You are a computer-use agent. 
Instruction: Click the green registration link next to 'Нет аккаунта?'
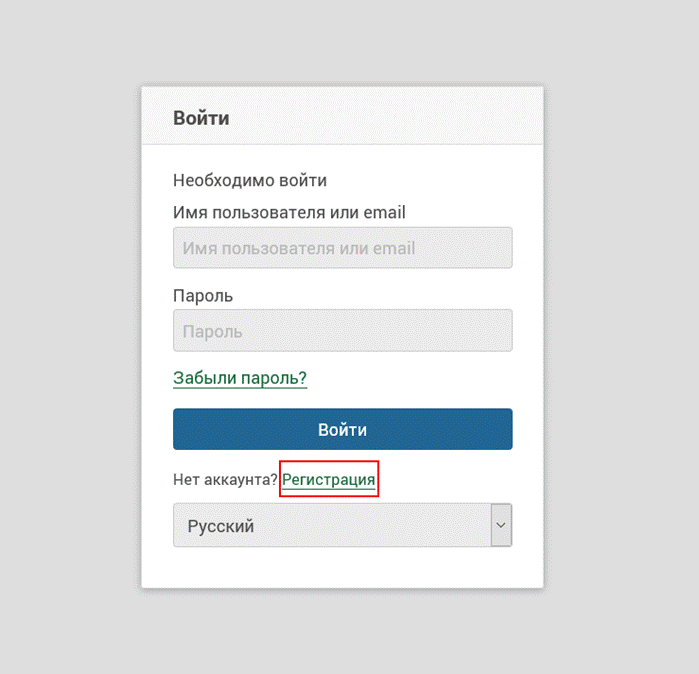point(329,480)
